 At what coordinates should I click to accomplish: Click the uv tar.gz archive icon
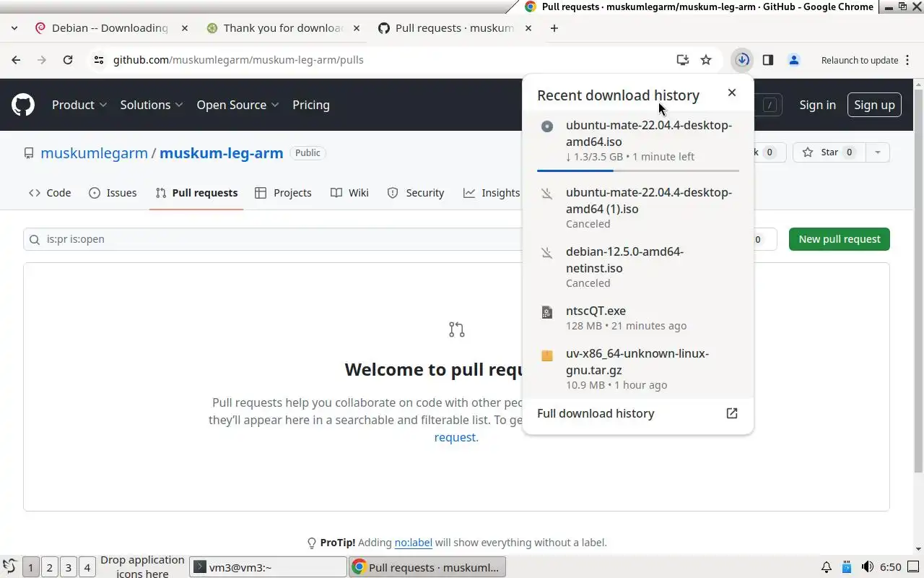point(547,355)
